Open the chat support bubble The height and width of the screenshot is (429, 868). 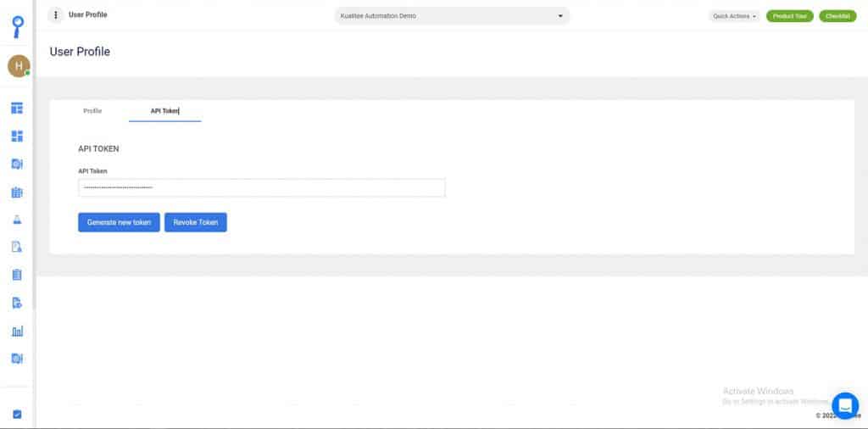845,406
